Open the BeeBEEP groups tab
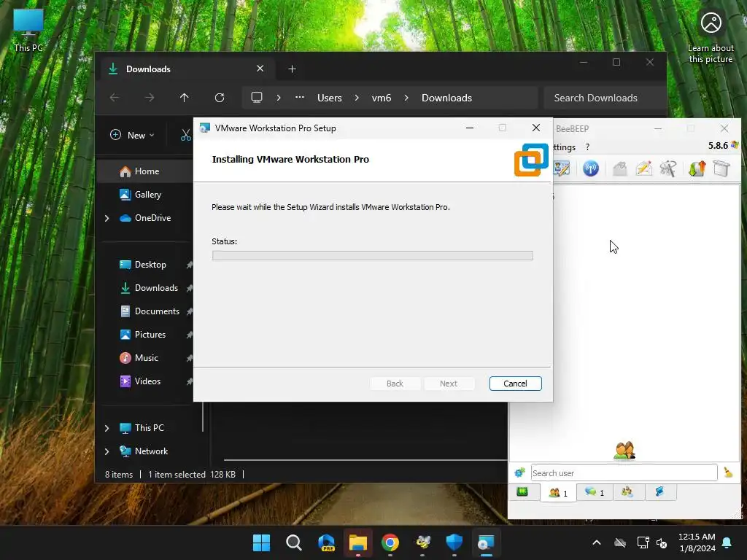The width and height of the screenshot is (747, 560). (x=627, y=492)
